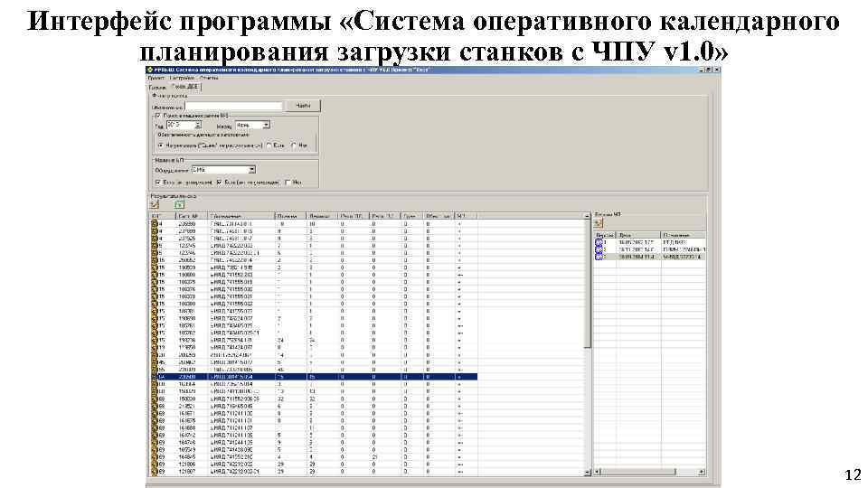868x488 pixels.
Task: Click the 'Найти' search button
Action: pyautogui.click(x=304, y=105)
